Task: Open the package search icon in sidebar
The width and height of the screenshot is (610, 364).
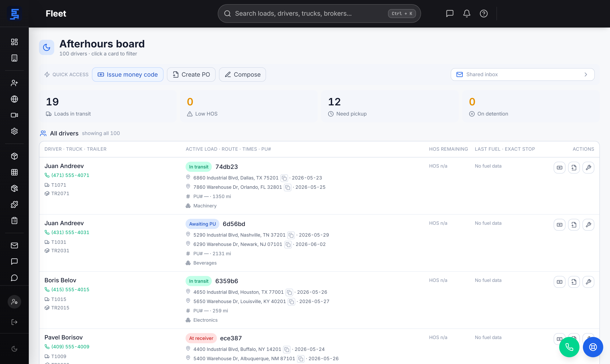Action: [x=14, y=188]
